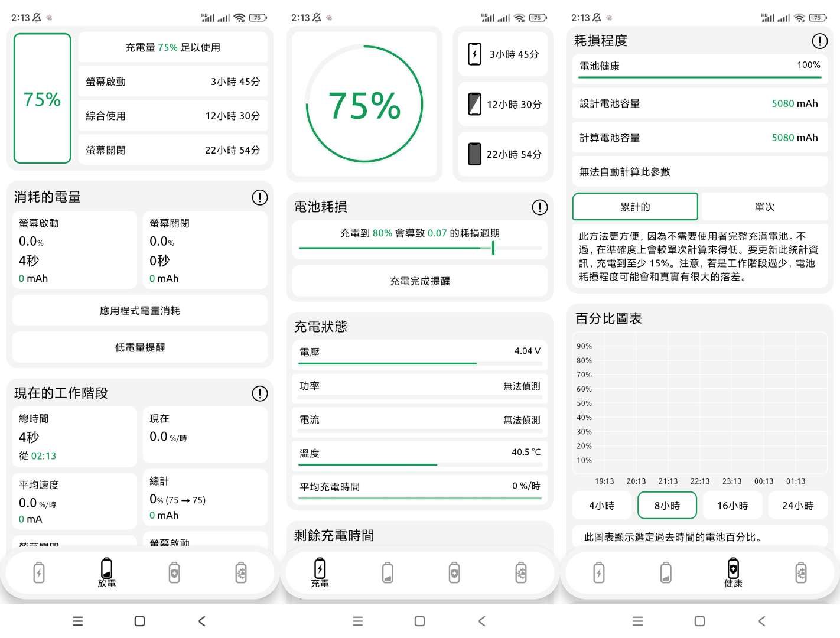Switch to 單次 calculation mode
The width and height of the screenshot is (840, 638).
764,207
